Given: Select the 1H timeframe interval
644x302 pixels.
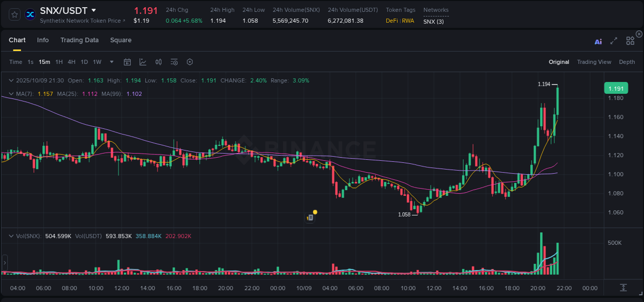Looking at the screenshot, I should point(59,61).
